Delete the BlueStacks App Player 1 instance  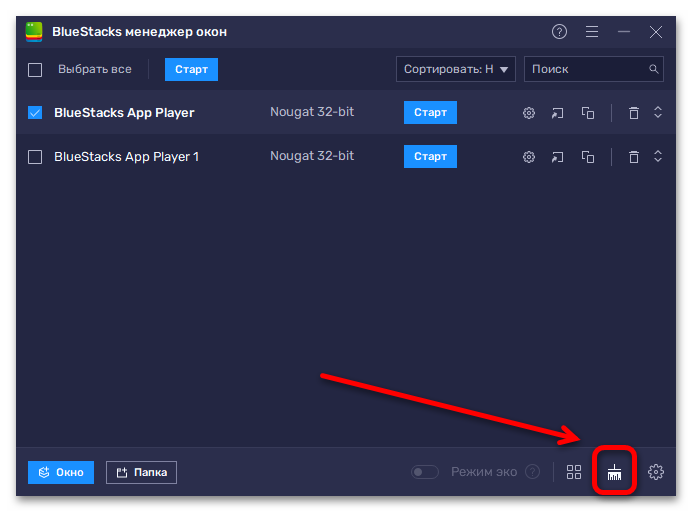point(634,157)
